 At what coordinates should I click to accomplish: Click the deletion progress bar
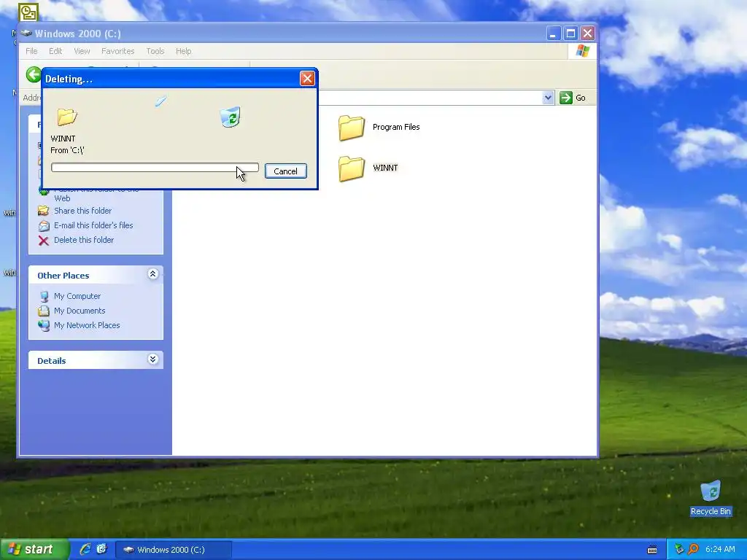point(155,168)
